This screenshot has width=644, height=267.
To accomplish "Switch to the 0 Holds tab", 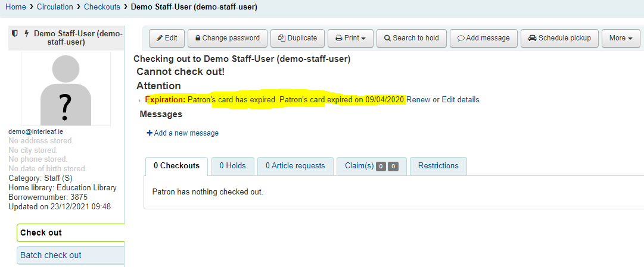I will 232,166.
